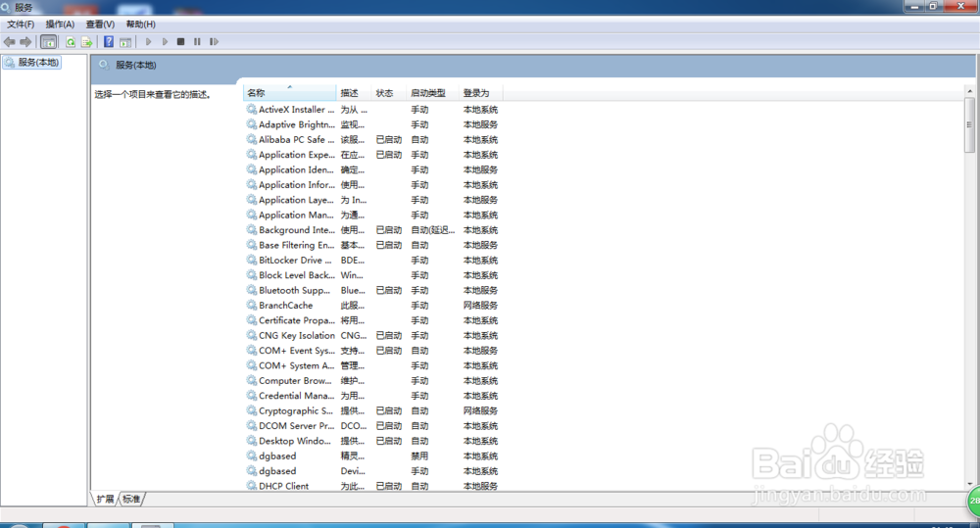The height and width of the screenshot is (528, 980).
Task: Select the Application Infor... service name
Action: 297,184
